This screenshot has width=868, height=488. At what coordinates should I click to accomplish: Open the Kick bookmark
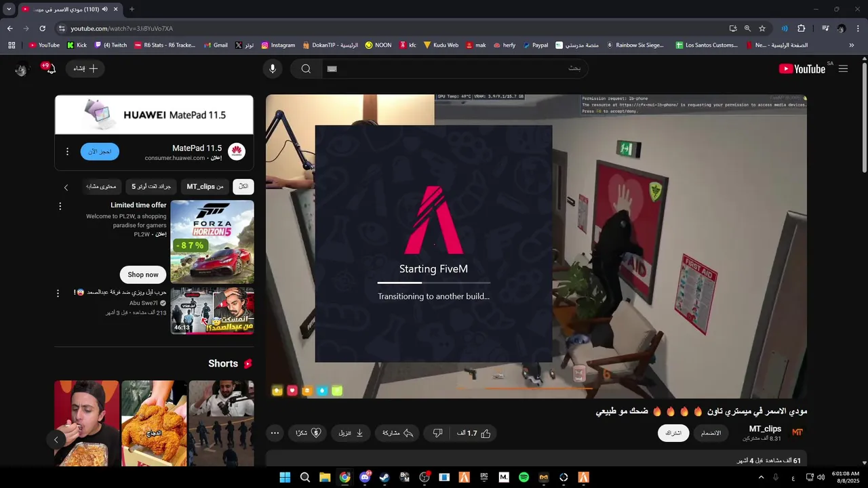pyautogui.click(x=77, y=45)
